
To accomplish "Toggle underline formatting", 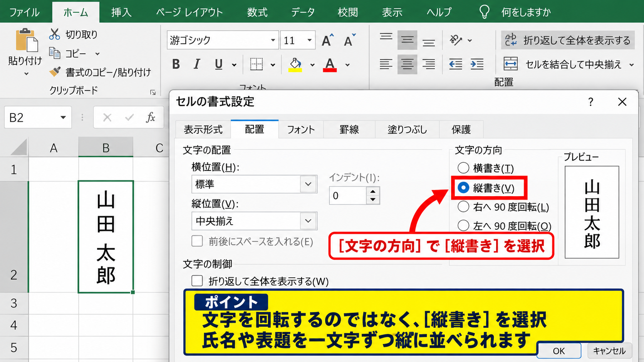I will pos(218,64).
